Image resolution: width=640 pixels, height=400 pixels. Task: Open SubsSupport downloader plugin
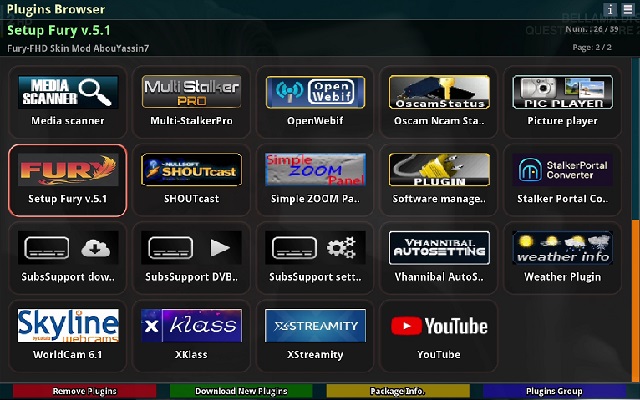coord(68,258)
